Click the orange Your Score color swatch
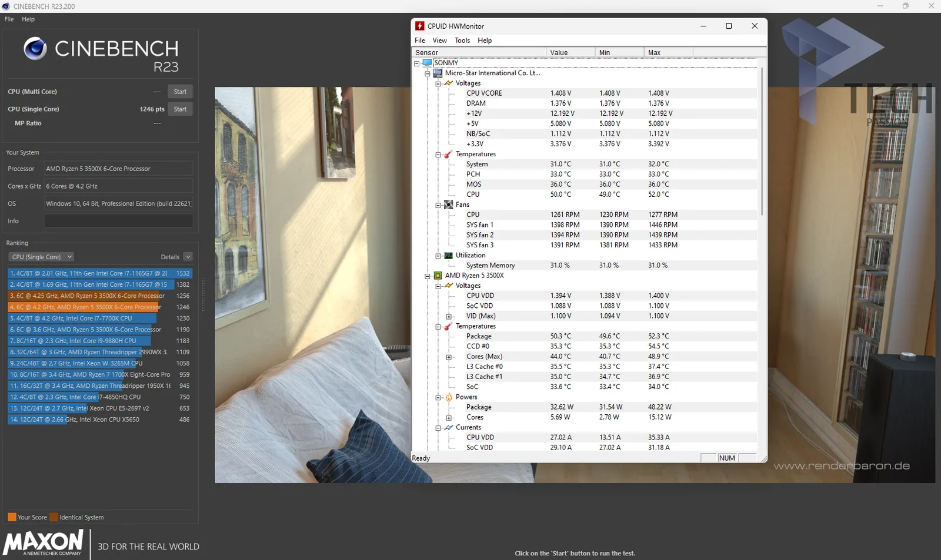The height and width of the screenshot is (560, 941). (x=12, y=517)
